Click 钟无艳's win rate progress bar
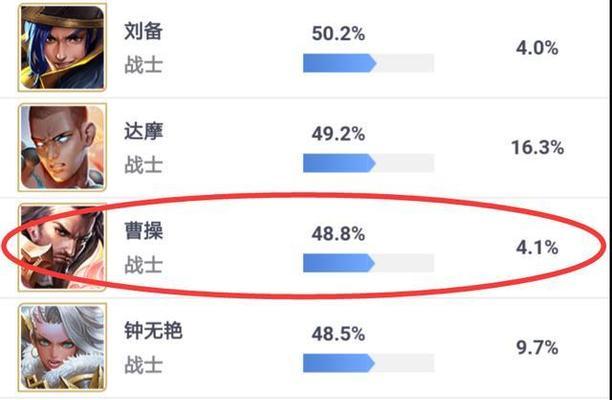The height and width of the screenshot is (400, 612). click(368, 363)
